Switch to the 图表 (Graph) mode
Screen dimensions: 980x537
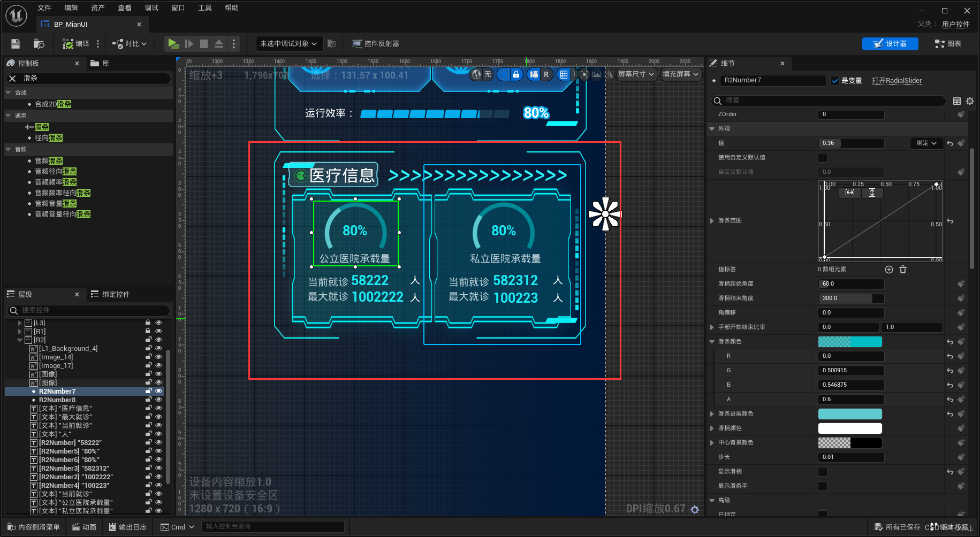tap(948, 43)
